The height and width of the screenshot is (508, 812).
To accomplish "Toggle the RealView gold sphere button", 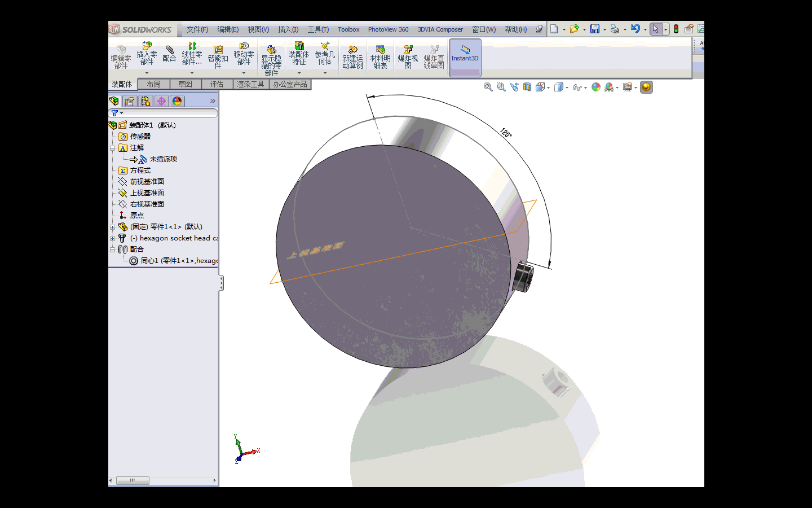I will 646,87.
